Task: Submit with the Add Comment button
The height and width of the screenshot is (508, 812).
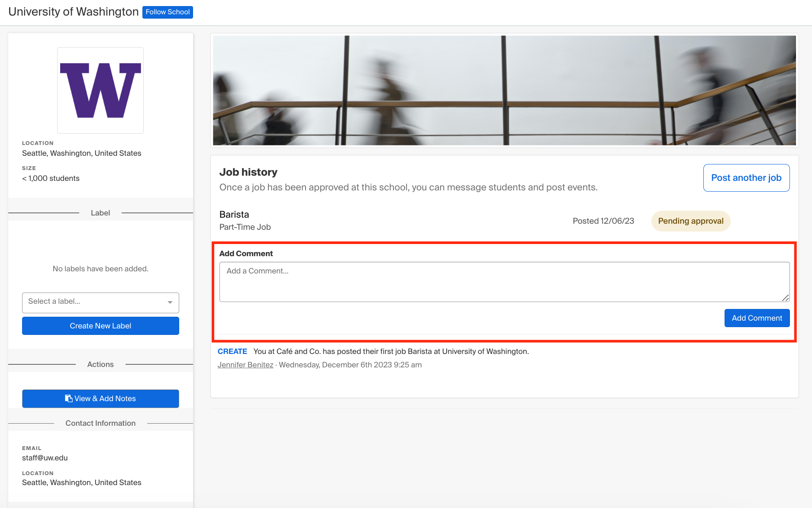Action: (x=757, y=318)
